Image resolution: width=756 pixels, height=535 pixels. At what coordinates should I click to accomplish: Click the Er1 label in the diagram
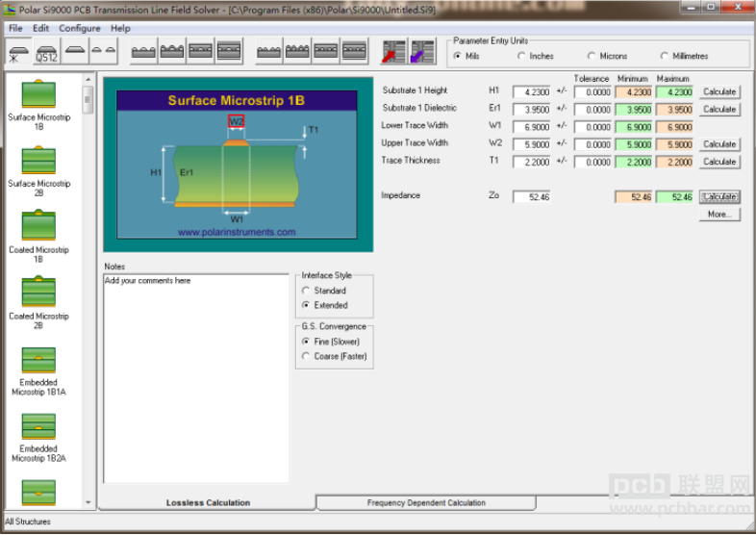pyautogui.click(x=186, y=172)
